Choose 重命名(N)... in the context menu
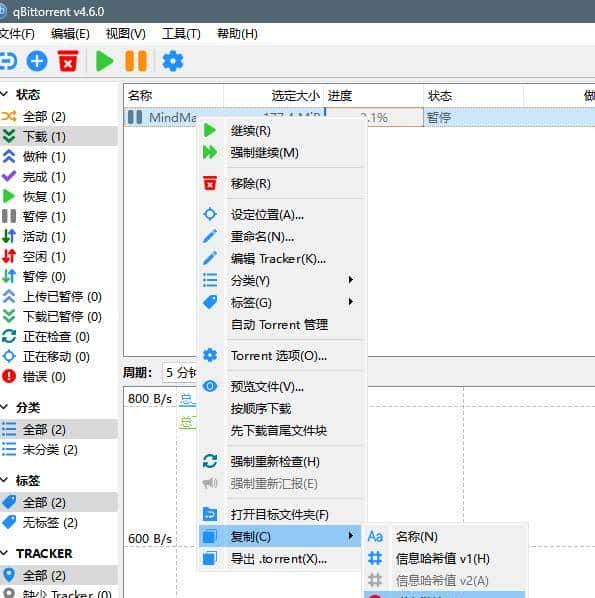The width and height of the screenshot is (595, 598). coord(281,236)
